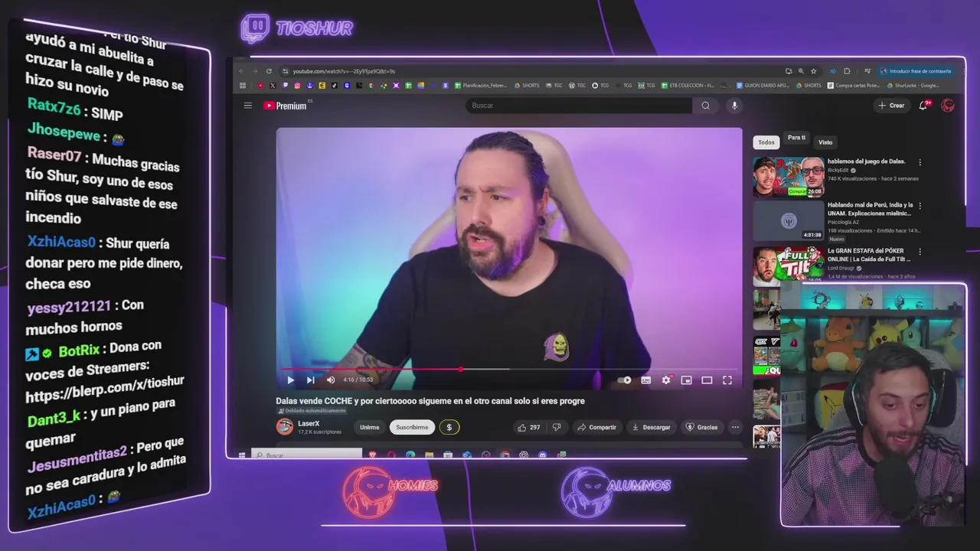The image size is (980, 551).
Task: Click Compartir share button
Action: (597, 427)
